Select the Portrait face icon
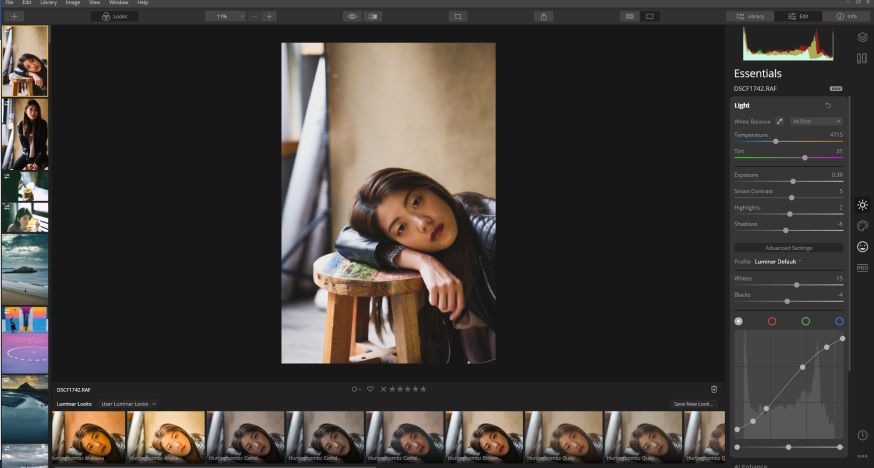Screen dimensions: 874x468 pos(862,247)
